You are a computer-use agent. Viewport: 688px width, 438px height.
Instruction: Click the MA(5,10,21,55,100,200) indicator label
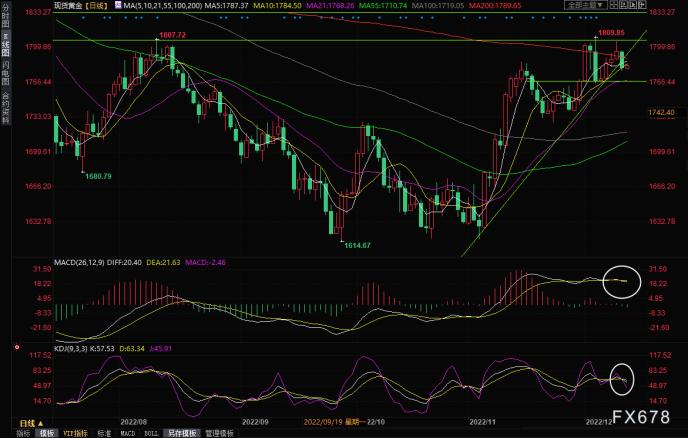163,6
